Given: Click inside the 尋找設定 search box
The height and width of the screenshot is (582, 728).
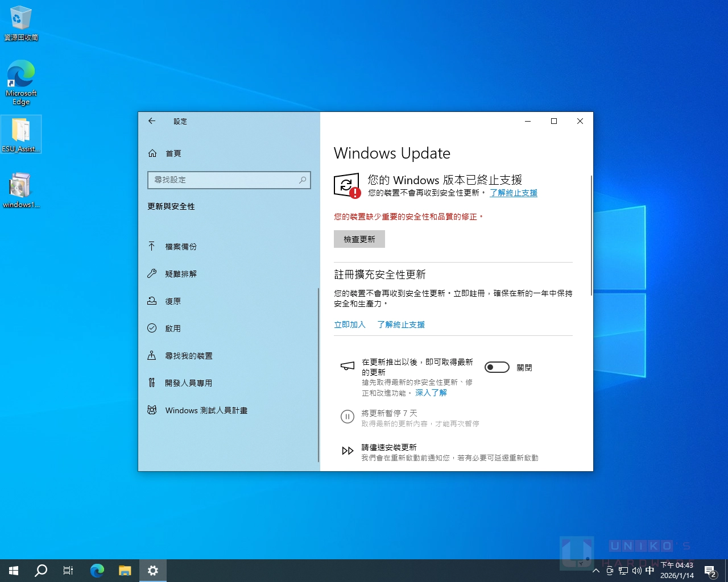Looking at the screenshot, I should [x=229, y=180].
